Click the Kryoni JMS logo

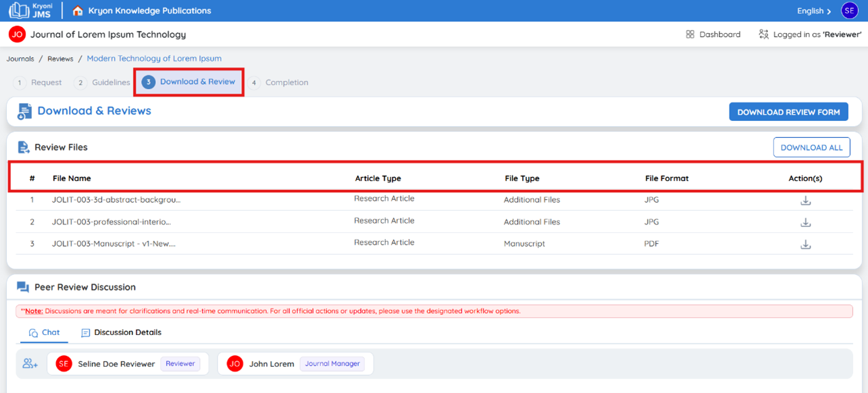(30, 10)
